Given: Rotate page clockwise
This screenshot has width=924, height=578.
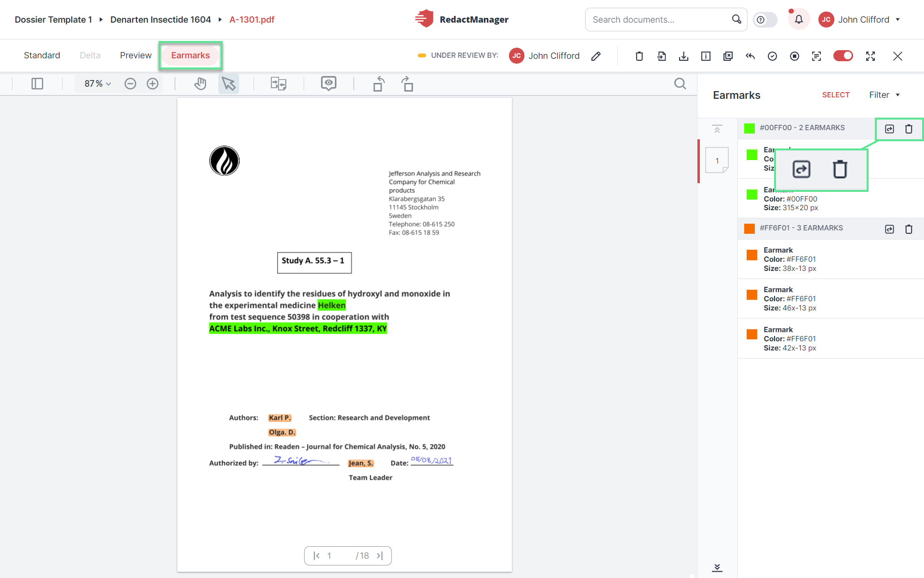Looking at the screenshot, I should [x=407, y=84].
